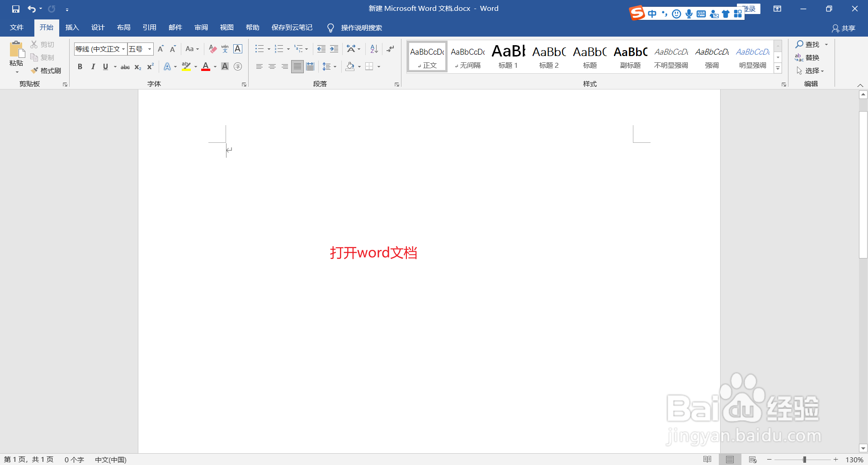Viewport: 868px width, 465px height.
Task: Click the vertical scrollbar thumb
Action: tap(863, 184)
